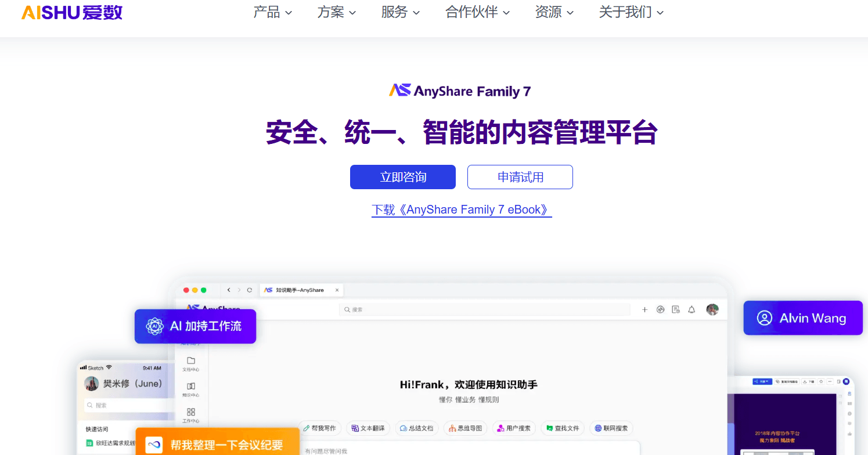The image size is (868, 455).
Task: Close the 知识助手–AnyShare tab
Action: (x=337, y=290)
